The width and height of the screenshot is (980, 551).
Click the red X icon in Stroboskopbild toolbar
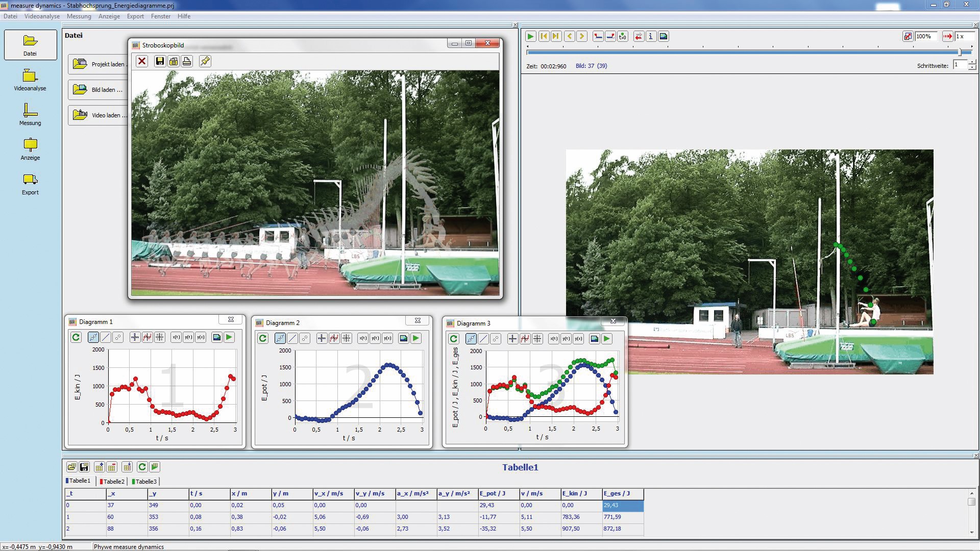point(142,61)
